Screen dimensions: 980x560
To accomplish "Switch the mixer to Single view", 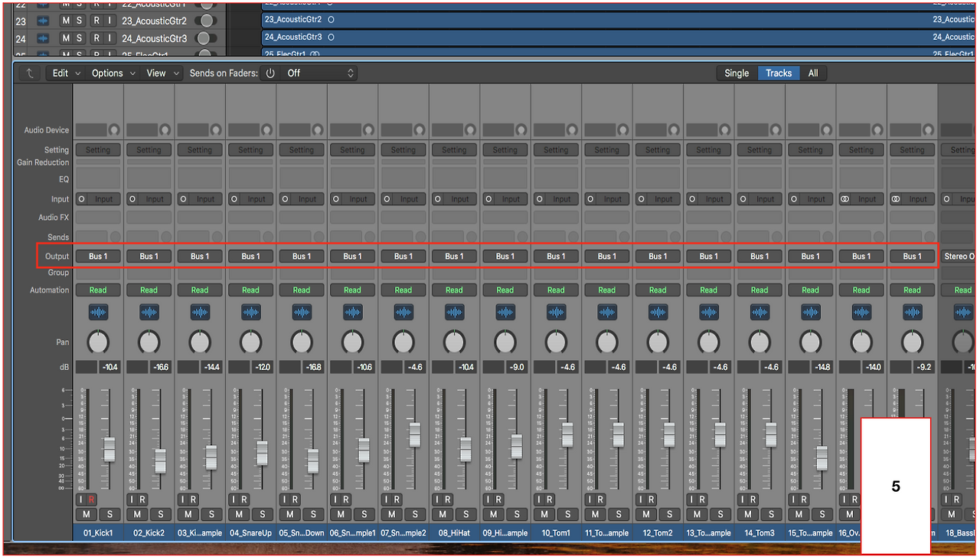I will click(x=737, y=74).
